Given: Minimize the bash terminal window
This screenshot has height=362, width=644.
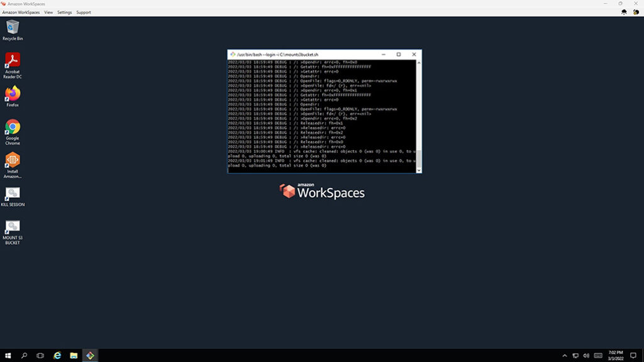Looking at the screenshot, I should [384, 54].
